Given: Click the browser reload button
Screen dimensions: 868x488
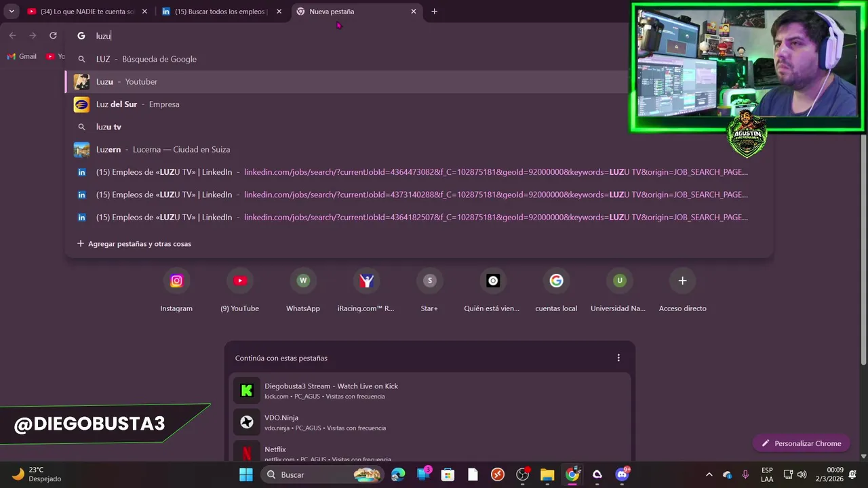Looking at the screenshot, I should coord(53,35).
